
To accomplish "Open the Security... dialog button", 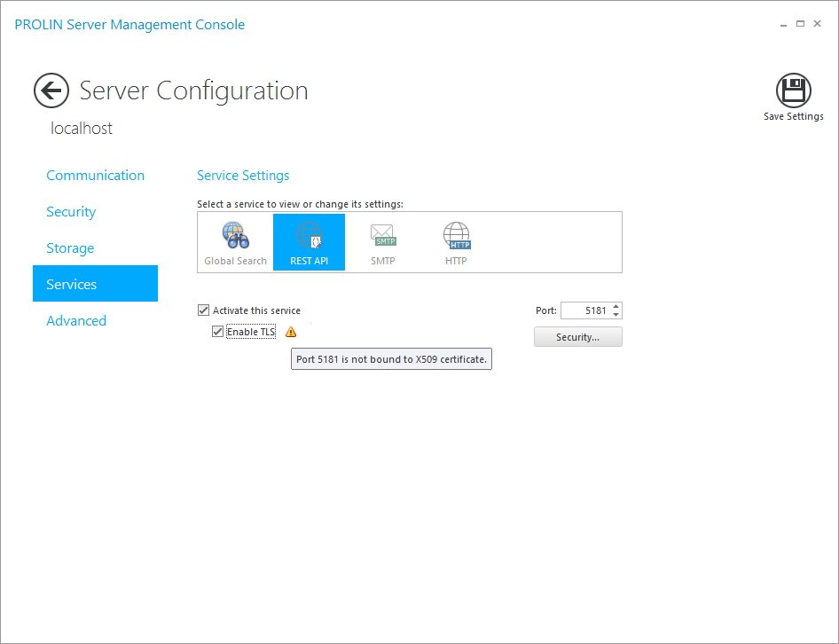I will (x=577, y=337).
